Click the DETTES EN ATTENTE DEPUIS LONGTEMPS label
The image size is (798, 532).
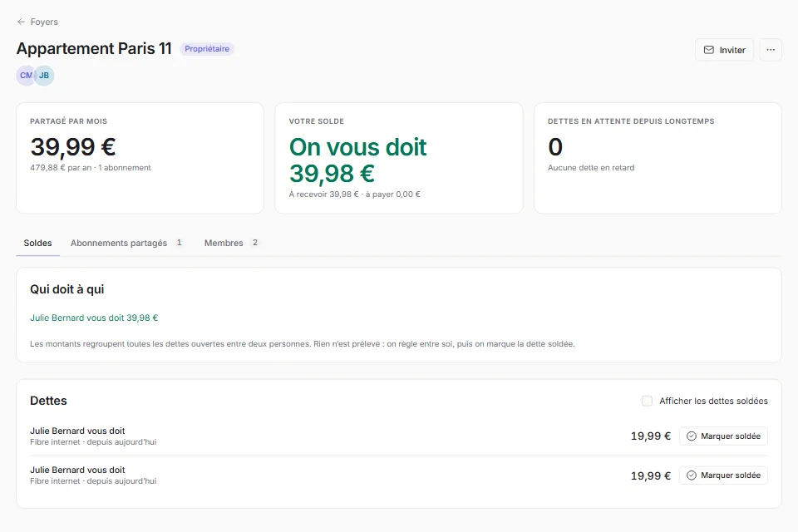coord(631,121)
